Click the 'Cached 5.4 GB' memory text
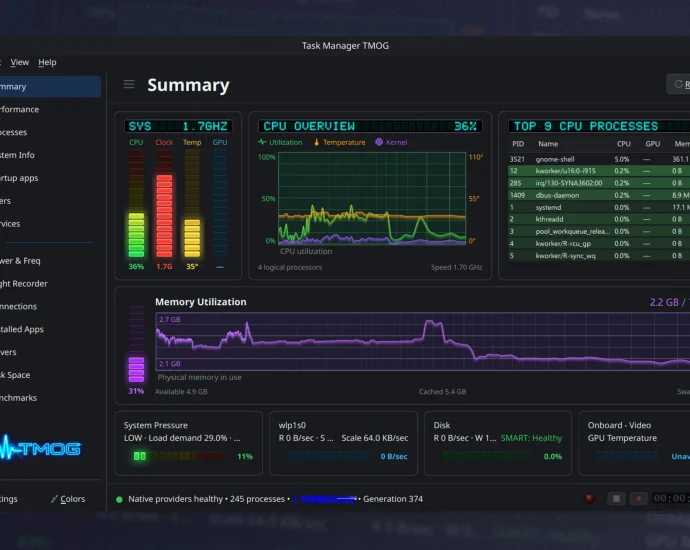 pyautogui.click(x=442, y=392)
